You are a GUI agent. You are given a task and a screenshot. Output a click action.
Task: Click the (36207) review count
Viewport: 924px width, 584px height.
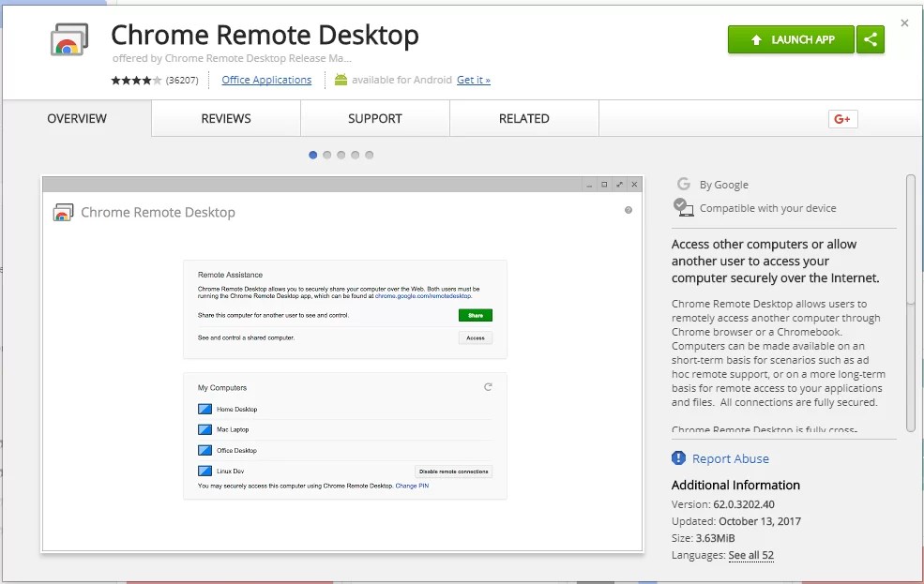pyautogui.click(x=182, y=80)
